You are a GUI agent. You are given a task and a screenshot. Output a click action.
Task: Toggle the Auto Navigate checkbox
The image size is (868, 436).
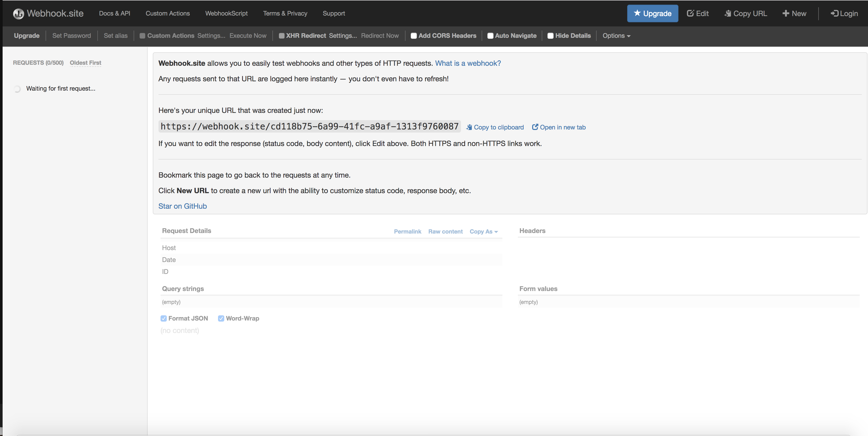(490, 36)
